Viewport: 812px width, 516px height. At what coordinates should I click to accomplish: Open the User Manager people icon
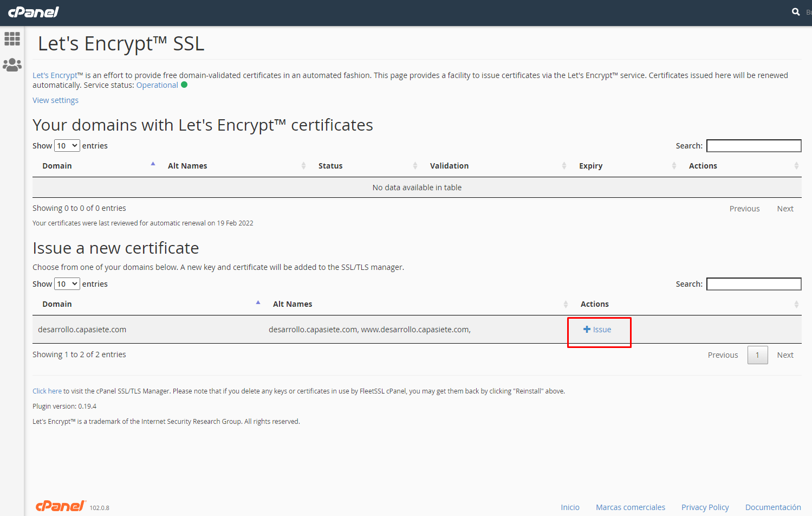(x=12, y=65)
